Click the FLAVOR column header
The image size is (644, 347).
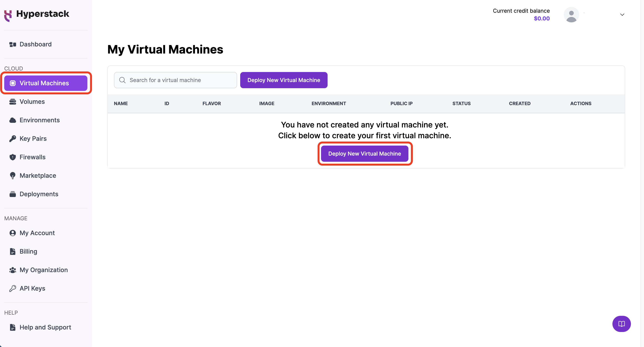pyautogui.click(x=212, y=104)
